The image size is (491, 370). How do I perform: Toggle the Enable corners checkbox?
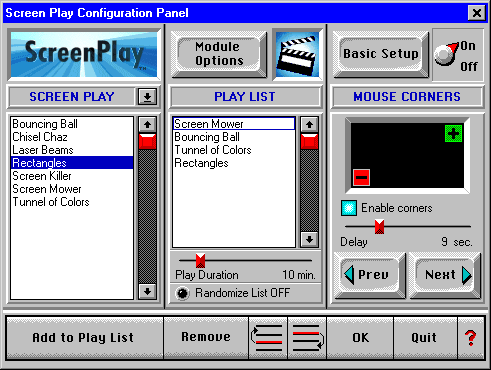(349, 208)
